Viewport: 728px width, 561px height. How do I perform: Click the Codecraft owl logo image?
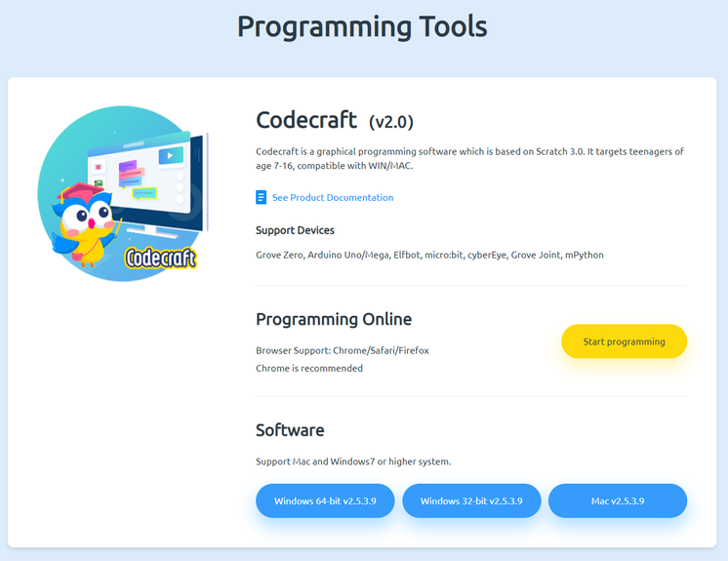click(x=123, y=193)
